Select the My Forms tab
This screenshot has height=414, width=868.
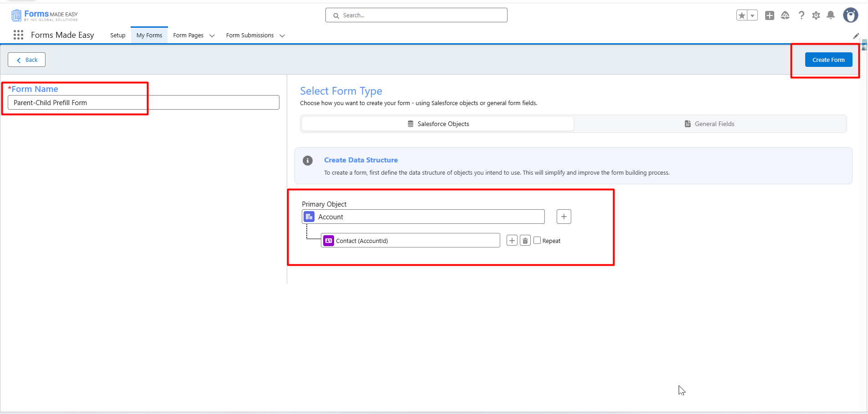coord(149,35)
